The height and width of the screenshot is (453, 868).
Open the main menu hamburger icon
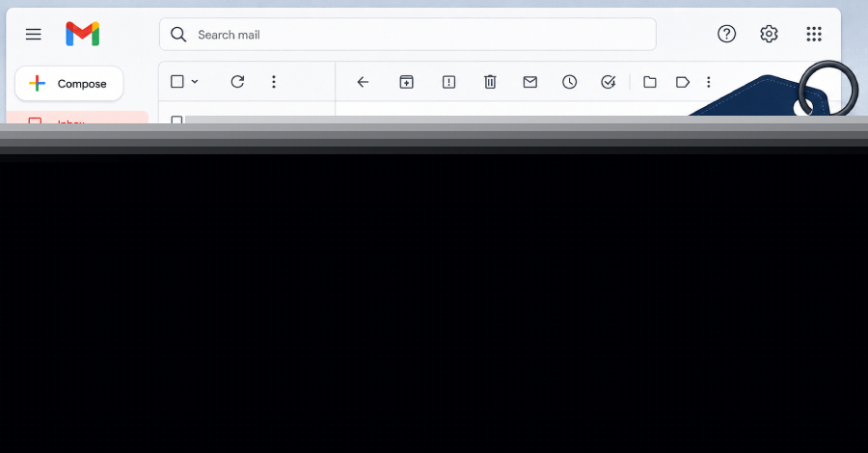click(33, 35)
